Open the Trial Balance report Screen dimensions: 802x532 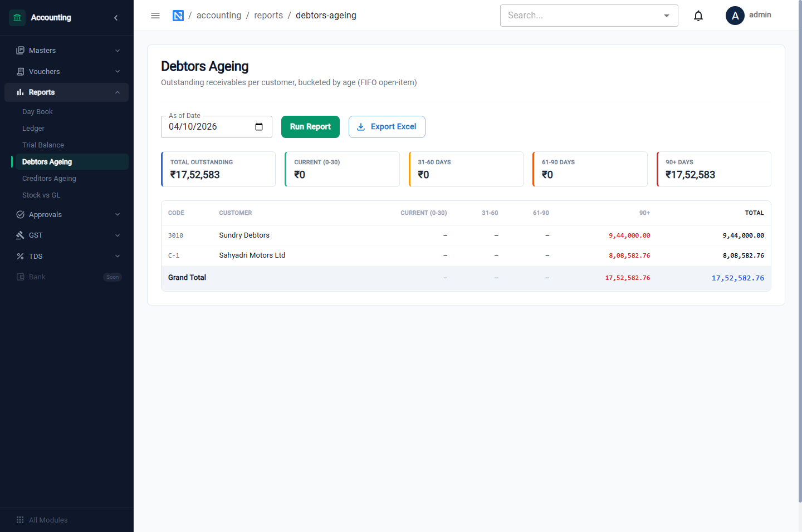coord(43,145)
